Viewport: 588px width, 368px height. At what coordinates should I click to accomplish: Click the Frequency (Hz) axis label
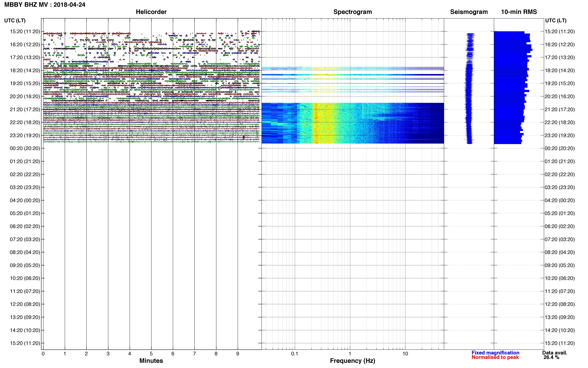(352, 361)
